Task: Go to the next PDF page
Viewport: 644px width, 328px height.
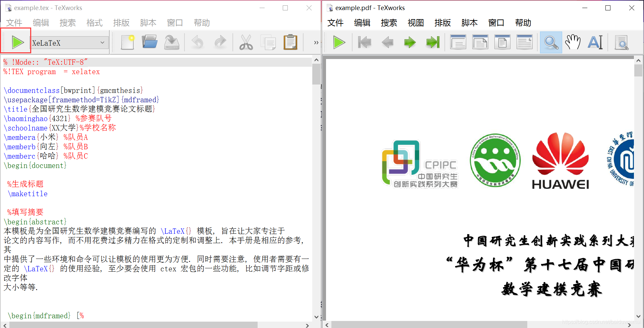Action: pos(410,42)
